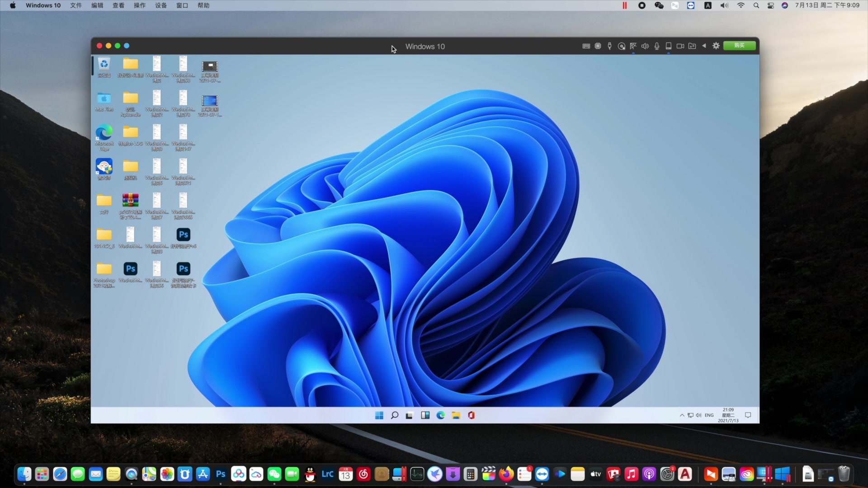Open the 设备 menu in the menu bar
The height and width of the screenshot is (488, 868).
[x=161, y=5]
